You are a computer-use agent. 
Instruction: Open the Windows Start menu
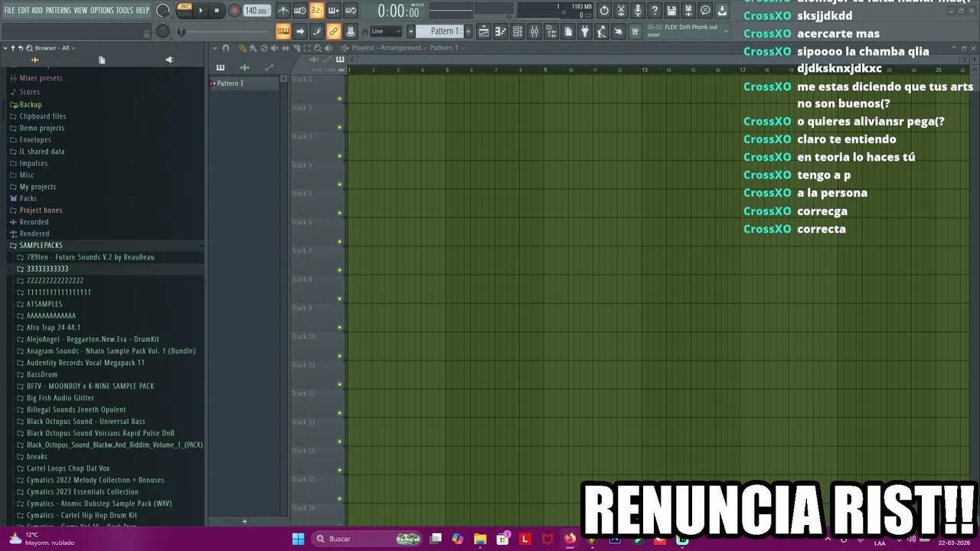point(298,539)
